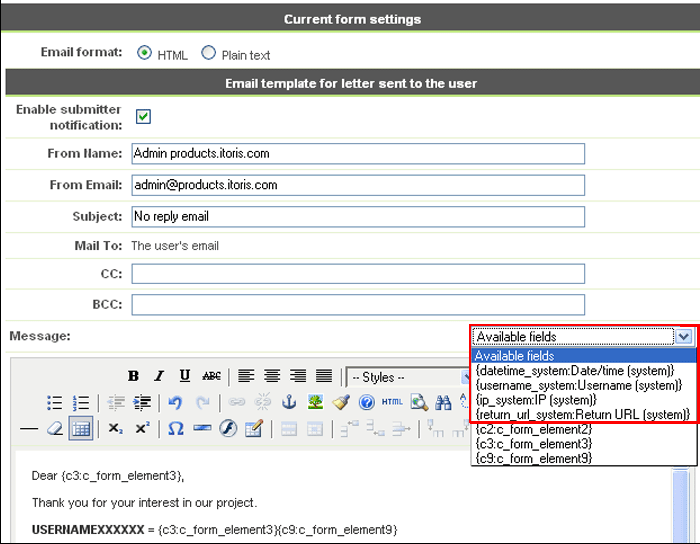Open the Styles dropdown
700x544 pixels.
pos(408,377)
